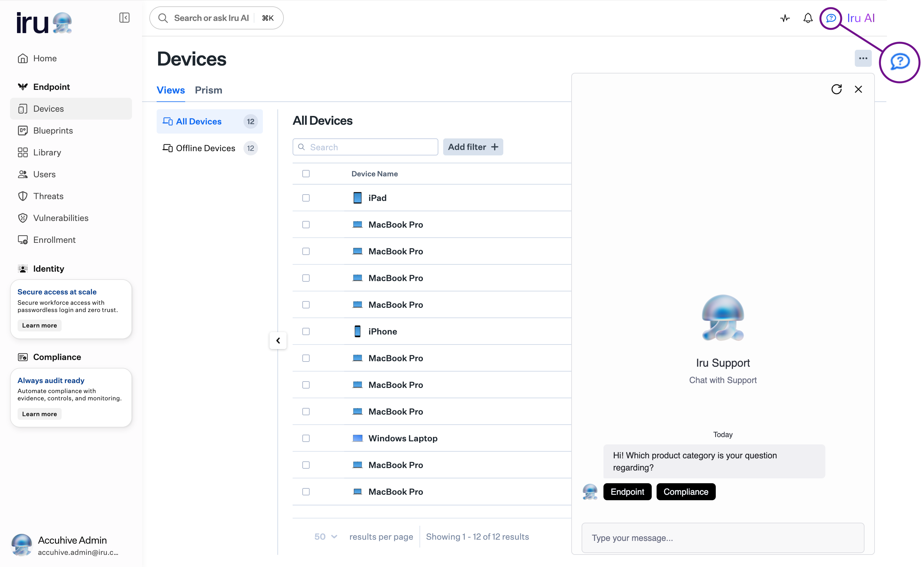Expand the Add filter menu

pos(473,147)
